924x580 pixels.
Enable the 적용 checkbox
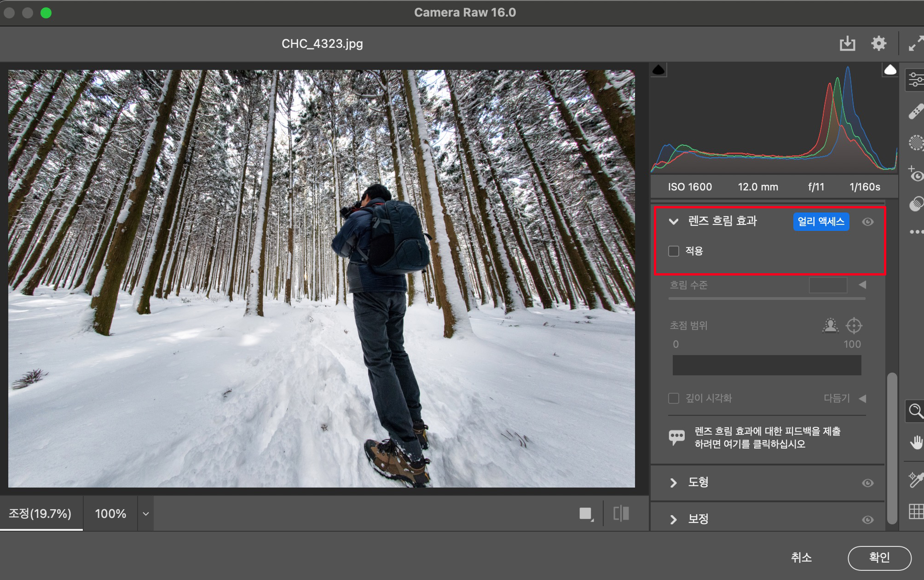point(674,251)
